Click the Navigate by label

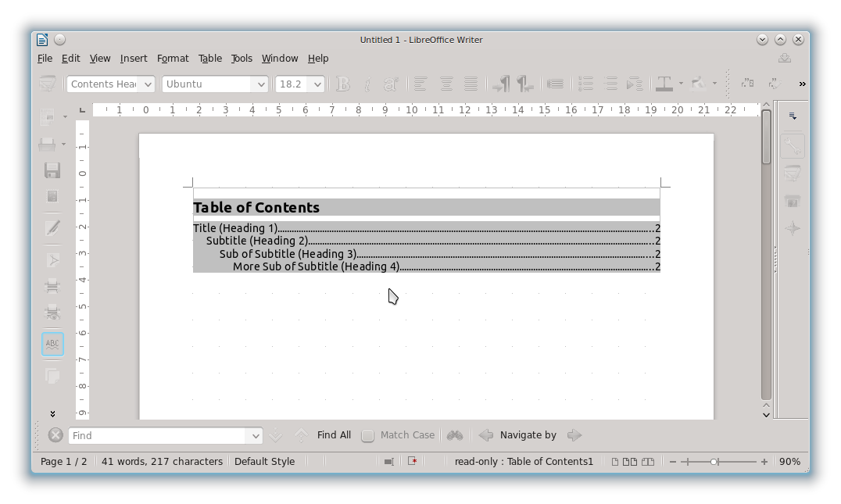click(527, 435)
